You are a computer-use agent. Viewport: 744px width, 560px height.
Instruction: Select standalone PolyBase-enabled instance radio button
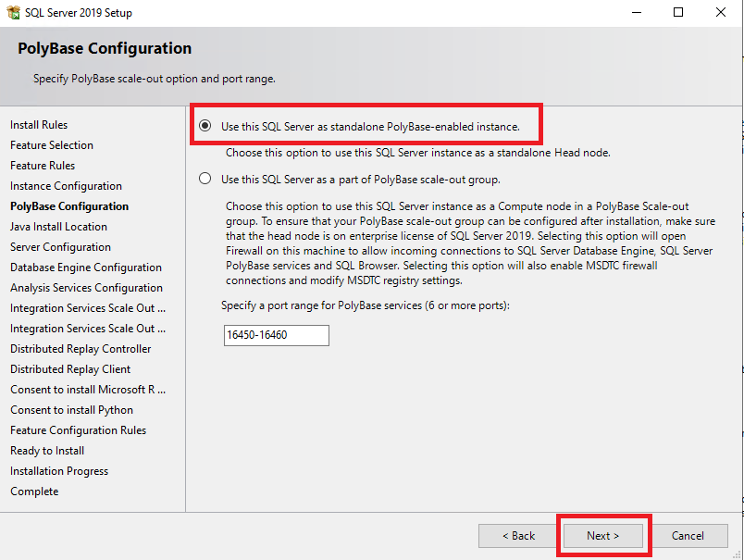205,126
